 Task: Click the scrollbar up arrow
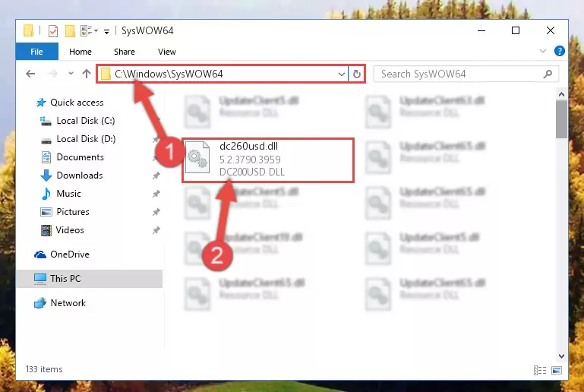(561, 94)
